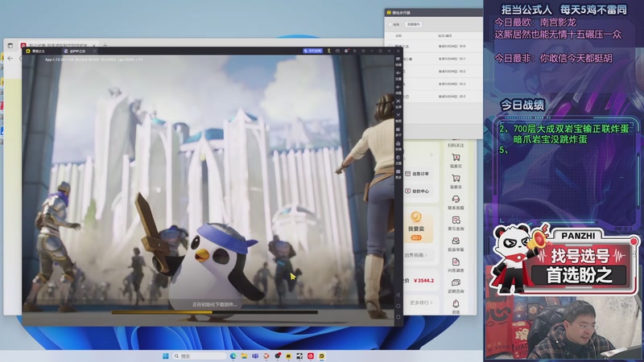
Task: Tick the checkbox of the ID:0 instance row
Action: pos(390,47)
